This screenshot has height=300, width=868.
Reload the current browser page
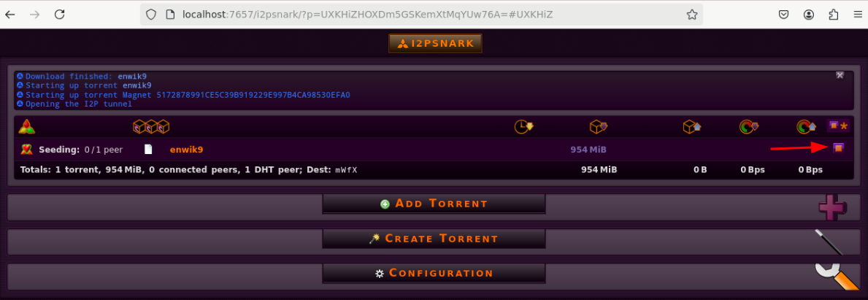click(x=59, y=15)
